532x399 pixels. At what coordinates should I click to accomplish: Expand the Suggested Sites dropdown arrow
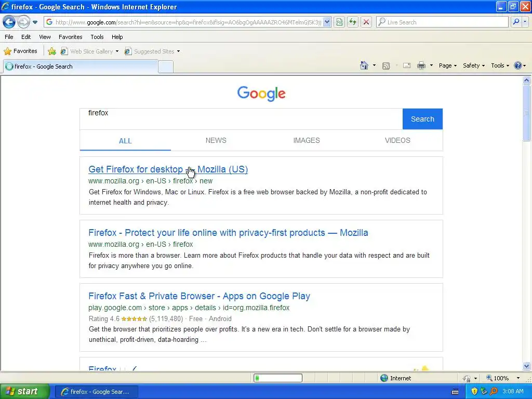point(179,51)
